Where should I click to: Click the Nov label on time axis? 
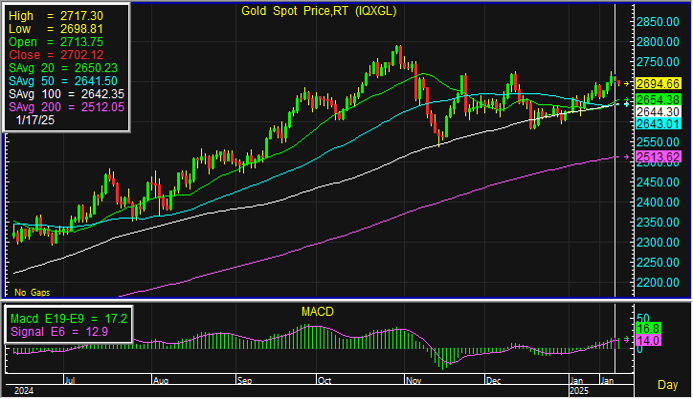click(x=413, y=380)
